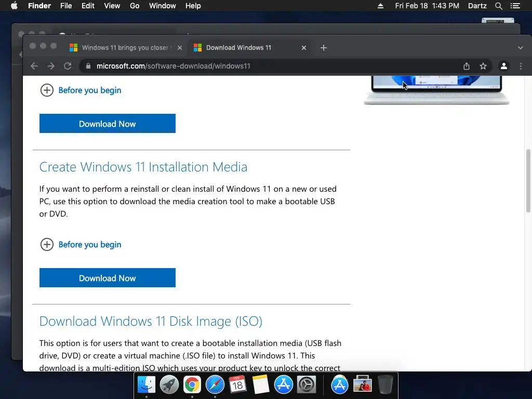The width and height of the screenshot is (532, 399).
Task: Expand upper 'Before you begin' plus icon
Action: (47, 90)
